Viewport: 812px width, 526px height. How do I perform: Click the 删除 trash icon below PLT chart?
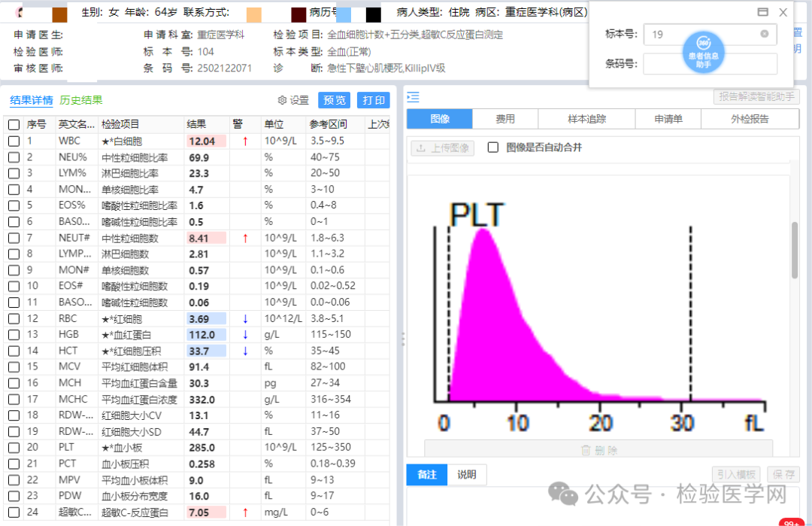[586, 450]
